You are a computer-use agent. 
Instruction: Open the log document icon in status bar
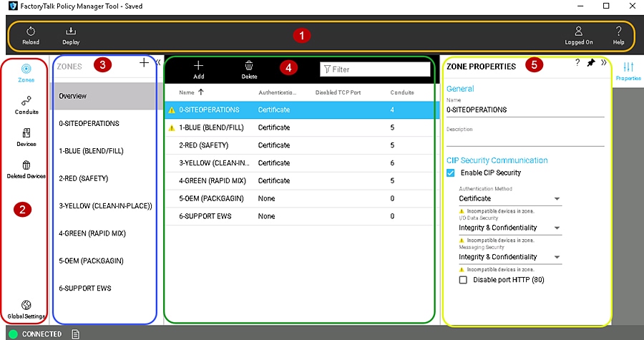point(75,334)
